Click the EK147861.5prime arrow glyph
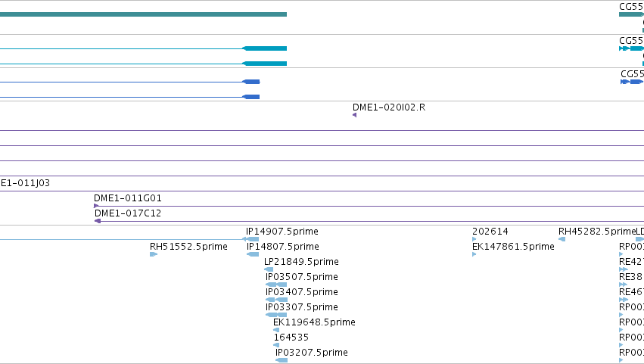The height and width of the screenshot is (364, 644). pos(474,254)
